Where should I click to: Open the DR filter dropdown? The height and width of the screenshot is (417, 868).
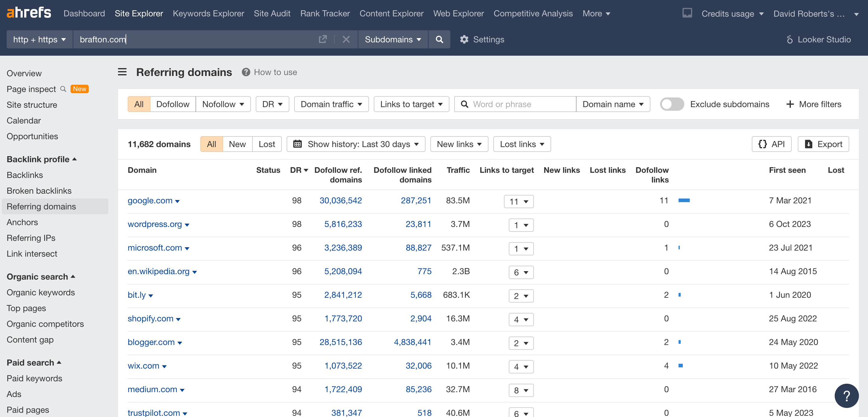click(272, 104)
